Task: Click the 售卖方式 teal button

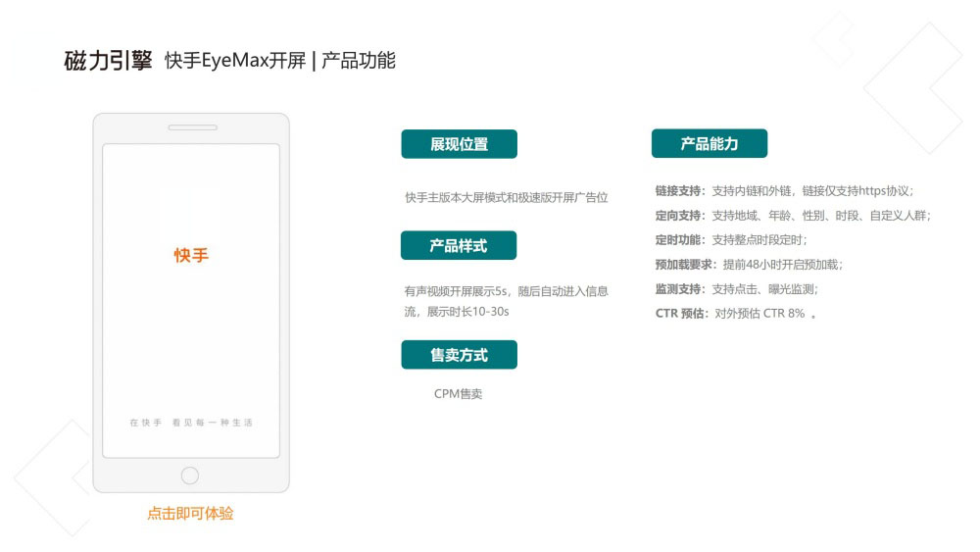Action: [459, 355]
